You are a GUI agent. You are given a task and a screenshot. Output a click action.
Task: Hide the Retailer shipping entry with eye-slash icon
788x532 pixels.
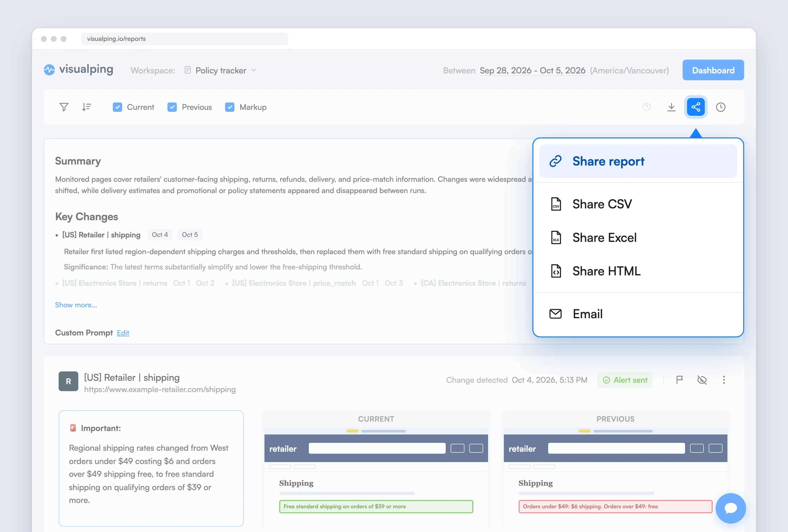point(702,380)
